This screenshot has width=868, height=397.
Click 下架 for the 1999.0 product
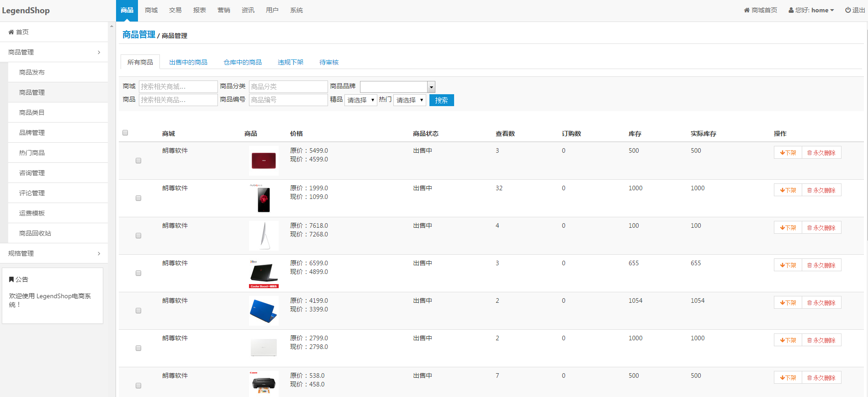(x=788, y=190)
